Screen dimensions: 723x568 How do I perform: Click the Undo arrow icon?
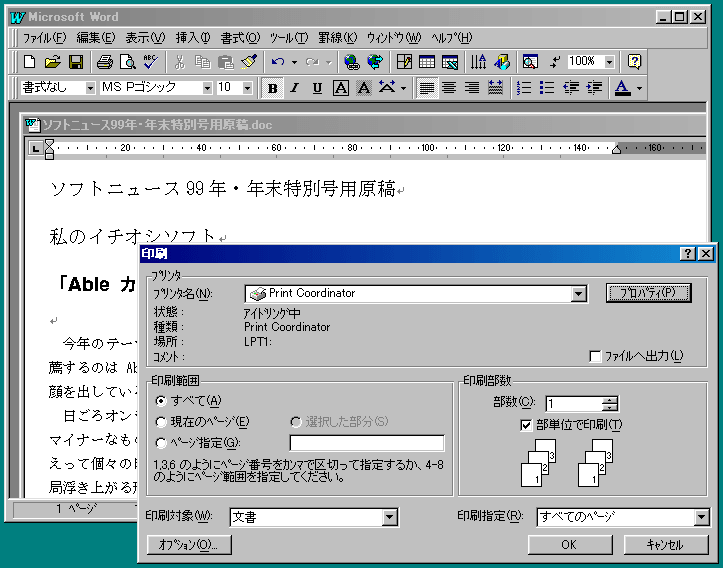[278, 62]
